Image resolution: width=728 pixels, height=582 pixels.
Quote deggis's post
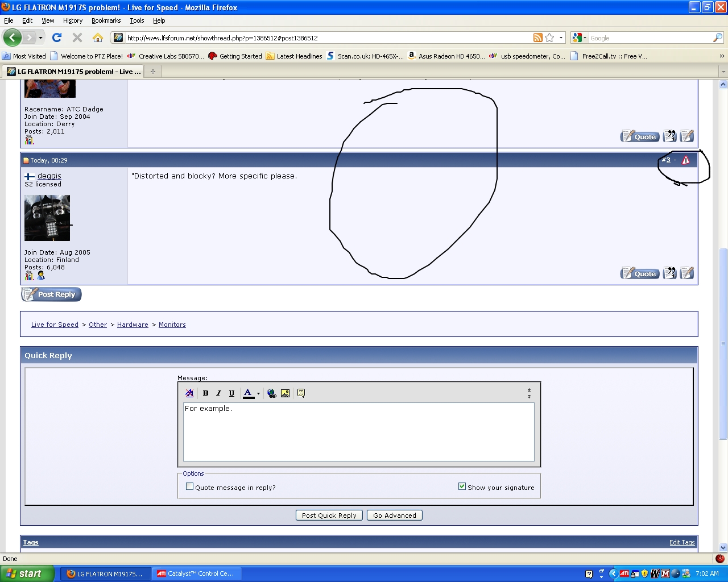point(640,273)
